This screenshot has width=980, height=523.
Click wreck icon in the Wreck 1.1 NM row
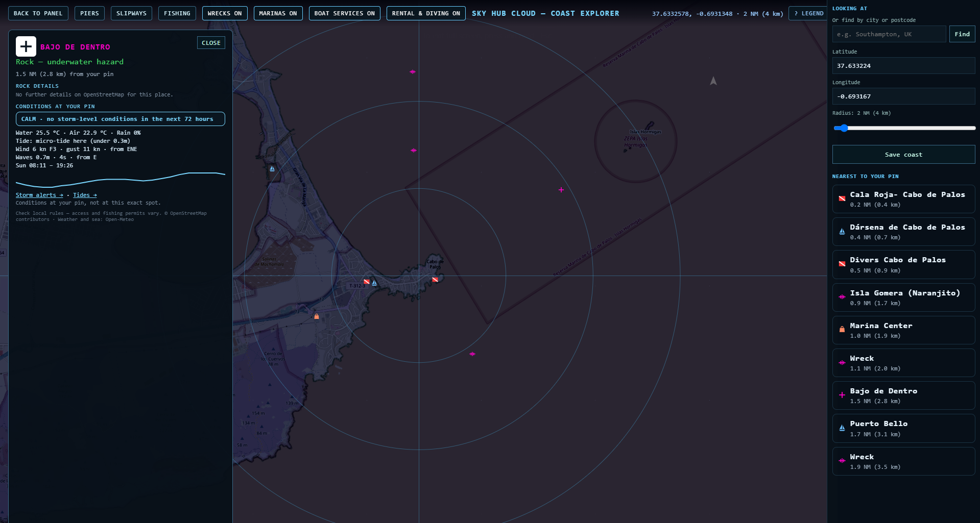point(842,363)
